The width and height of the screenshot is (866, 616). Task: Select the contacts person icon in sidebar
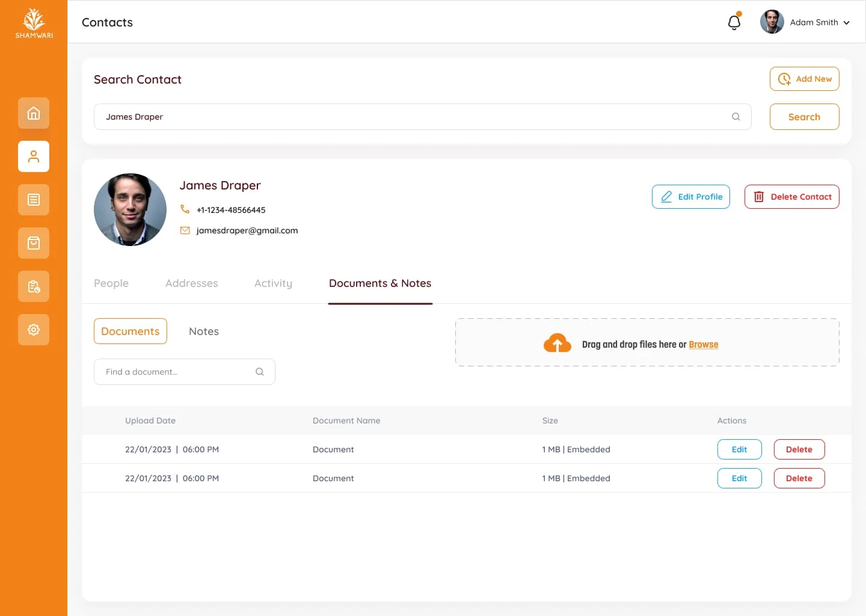tap(34, 156)
